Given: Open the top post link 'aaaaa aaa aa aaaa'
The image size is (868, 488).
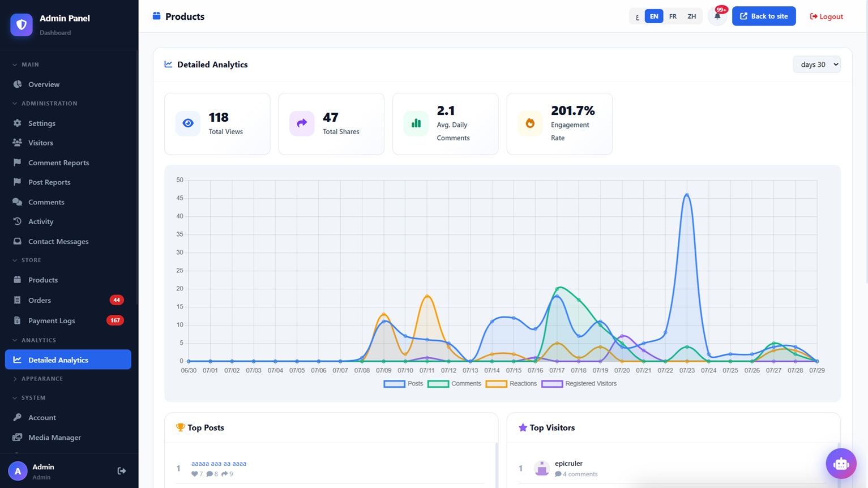Looking at the screenshot, I should click(219, 464).
